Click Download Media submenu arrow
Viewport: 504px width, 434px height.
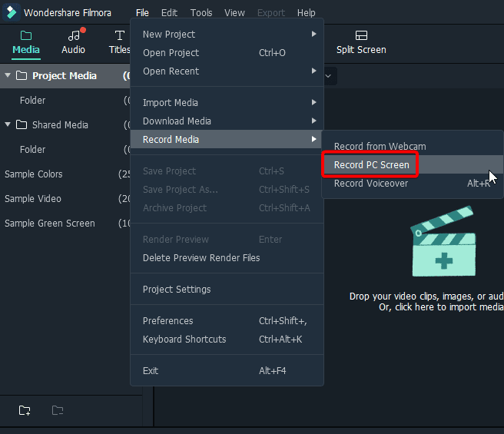314,121
